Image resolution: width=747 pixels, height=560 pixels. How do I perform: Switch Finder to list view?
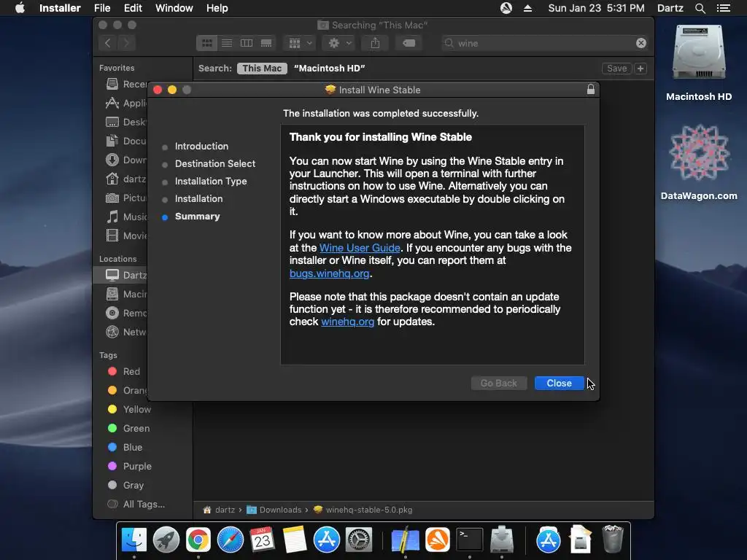pyautogui.click(x=227, y=43)
